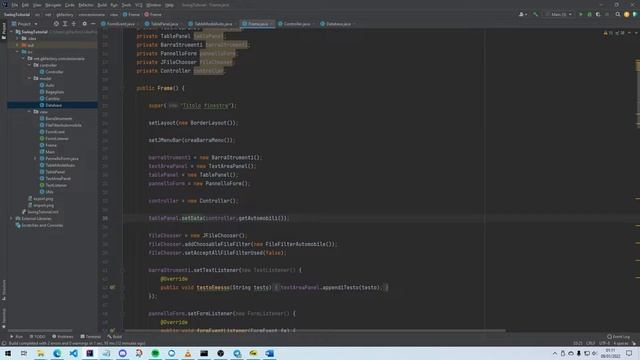Click the IntelliJ IDEA taskbar icon

point(89,353)
